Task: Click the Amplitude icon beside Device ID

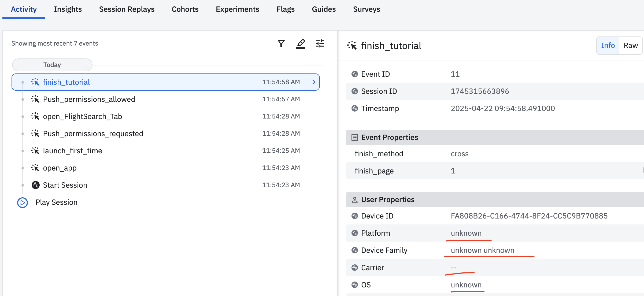Action: [354, 216]
